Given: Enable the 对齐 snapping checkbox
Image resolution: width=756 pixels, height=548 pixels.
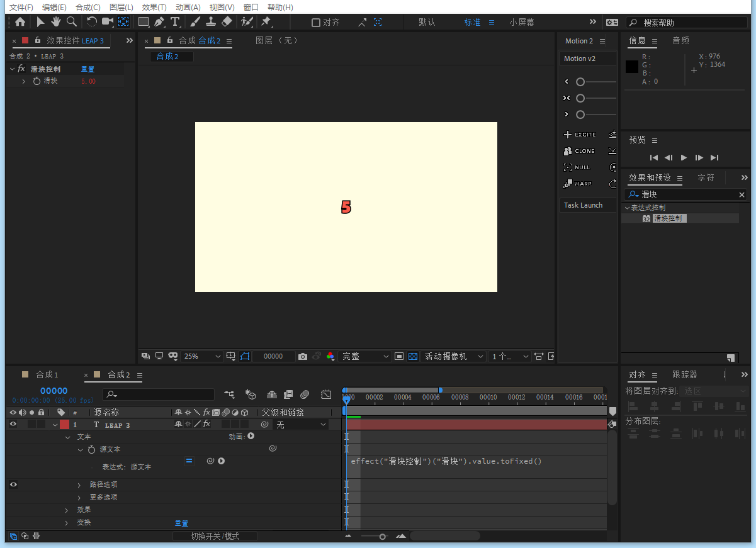Looking at the screenshot, I should click(316, 23).
